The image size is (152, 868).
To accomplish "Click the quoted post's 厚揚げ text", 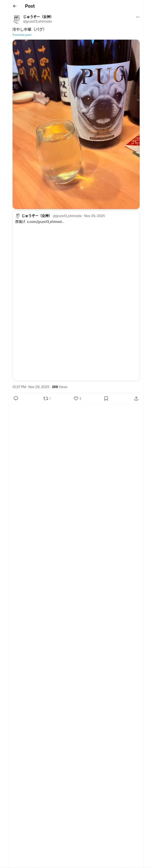I will coord(20,222).
